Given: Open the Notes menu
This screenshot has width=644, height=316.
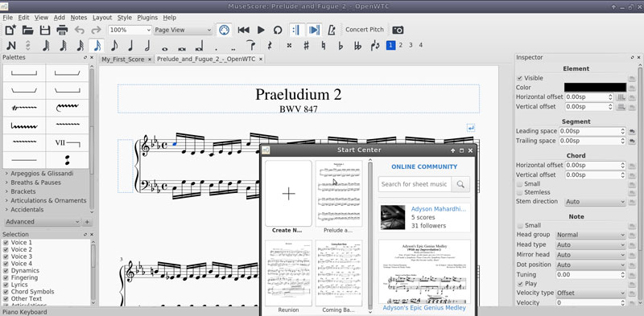Looking at the screenshot, I should (78, 18).
